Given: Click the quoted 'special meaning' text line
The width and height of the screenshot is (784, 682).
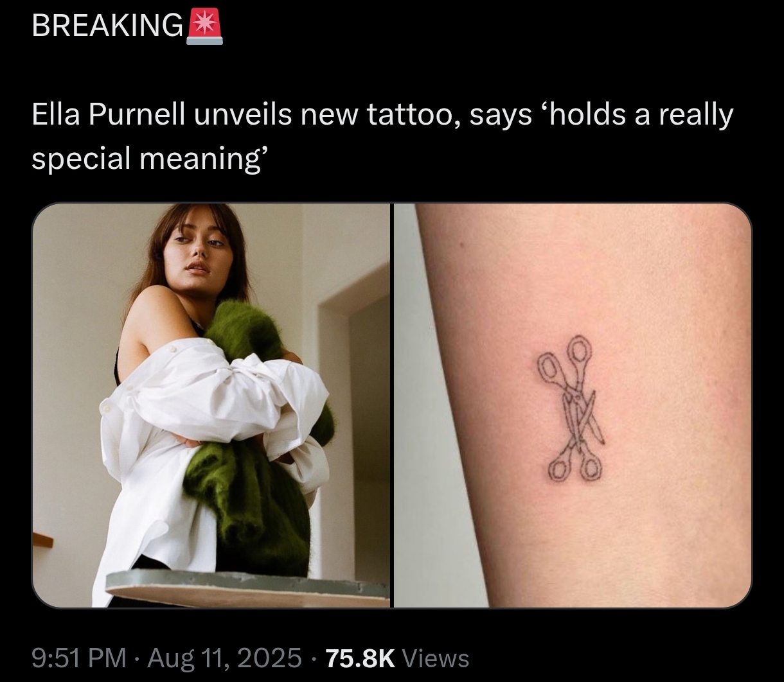Looking at the screenshot, I should (x=148, y=159).
